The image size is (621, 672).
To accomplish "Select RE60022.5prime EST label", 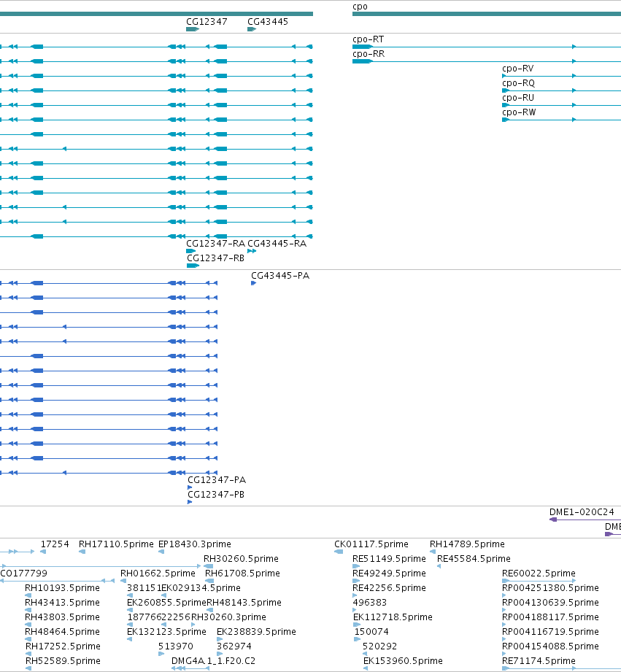I will (x=539, y=573).
